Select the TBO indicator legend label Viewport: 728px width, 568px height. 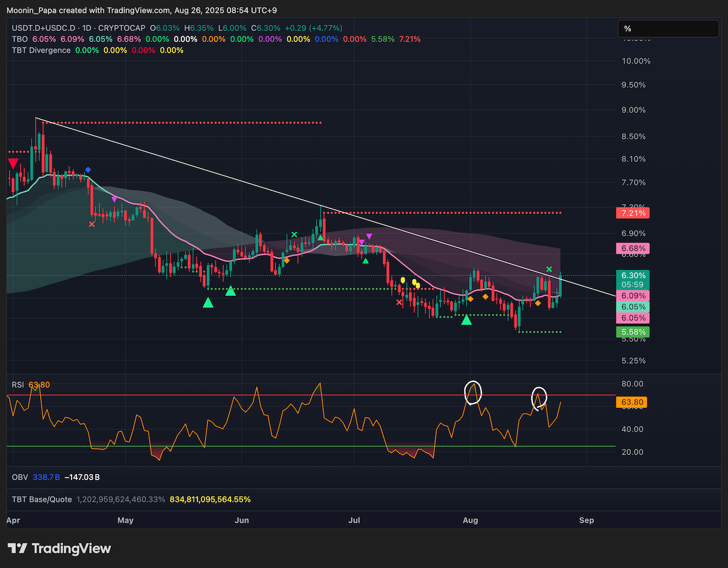click(19, 39)
